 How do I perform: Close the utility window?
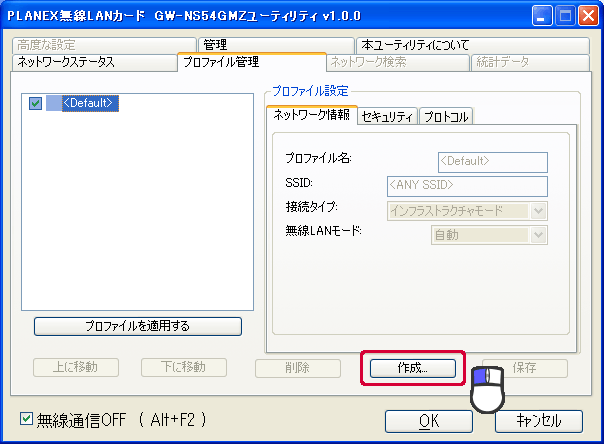588,16
